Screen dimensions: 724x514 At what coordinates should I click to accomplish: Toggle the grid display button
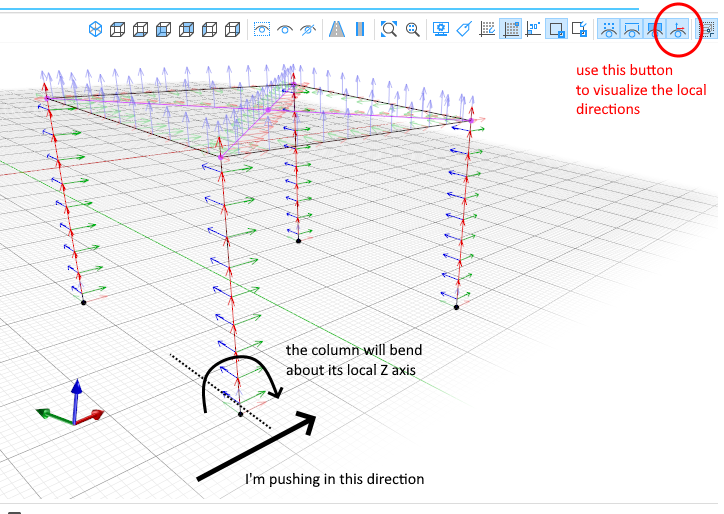pyautogui.click(x=511, y=30)
